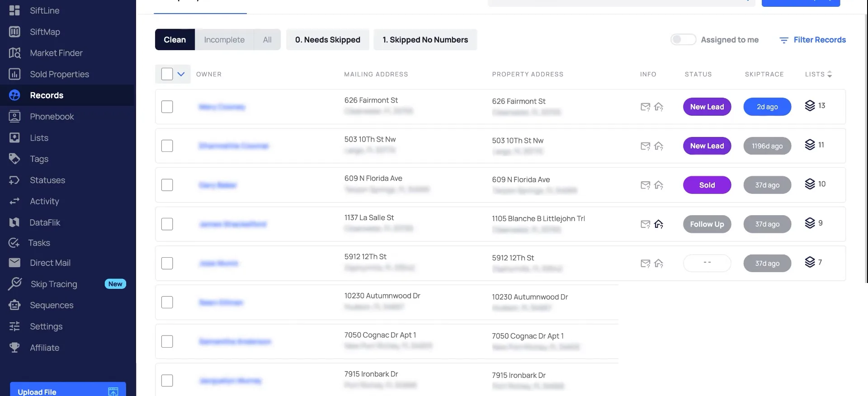868x396 pixels.
Task: Click the 2d ago skiptrace button
Action: click(x=767, y=107)
